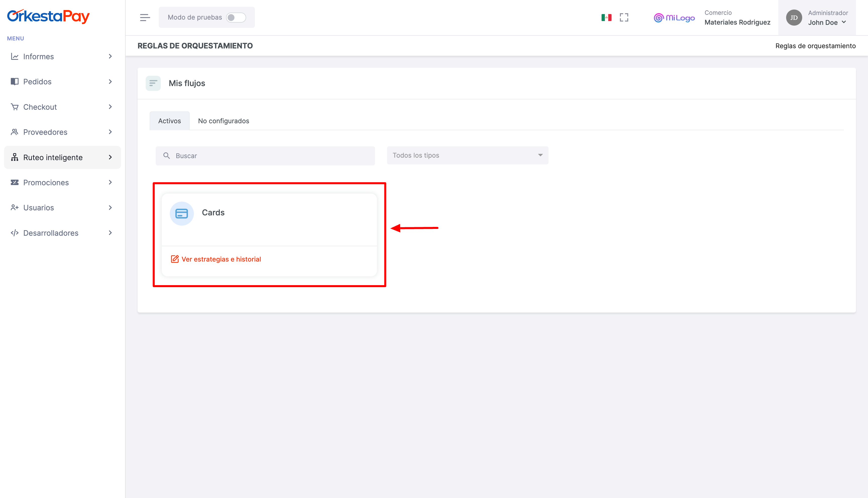
Task: Focus the Buscar search field
Action: point(265,156)
